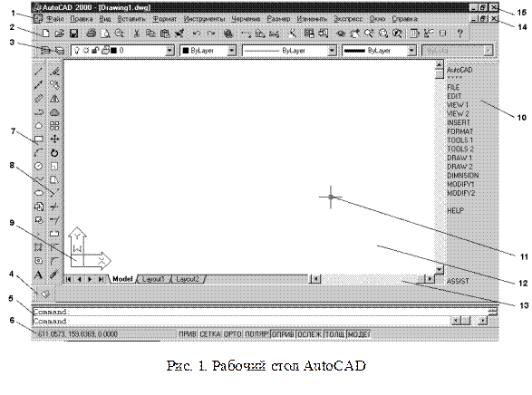Expand the layer list dropdown showing 0
532x395 pixels.
(x=169, y=51)
